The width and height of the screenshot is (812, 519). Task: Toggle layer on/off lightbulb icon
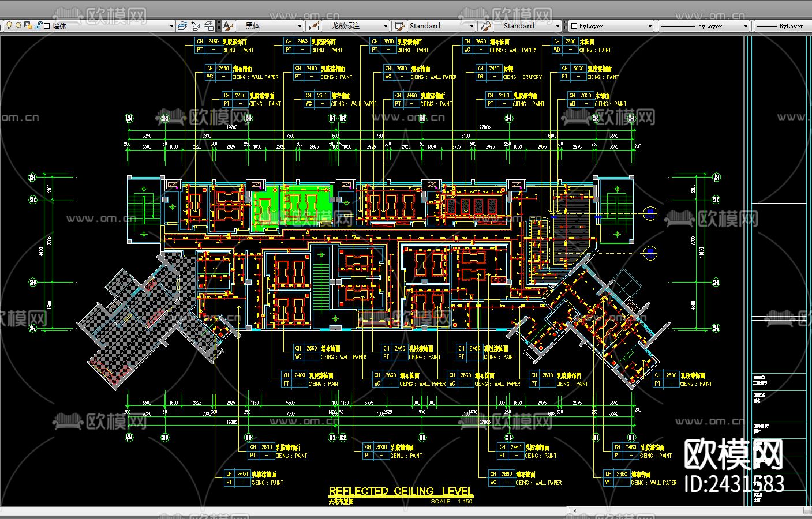(9, 26)
